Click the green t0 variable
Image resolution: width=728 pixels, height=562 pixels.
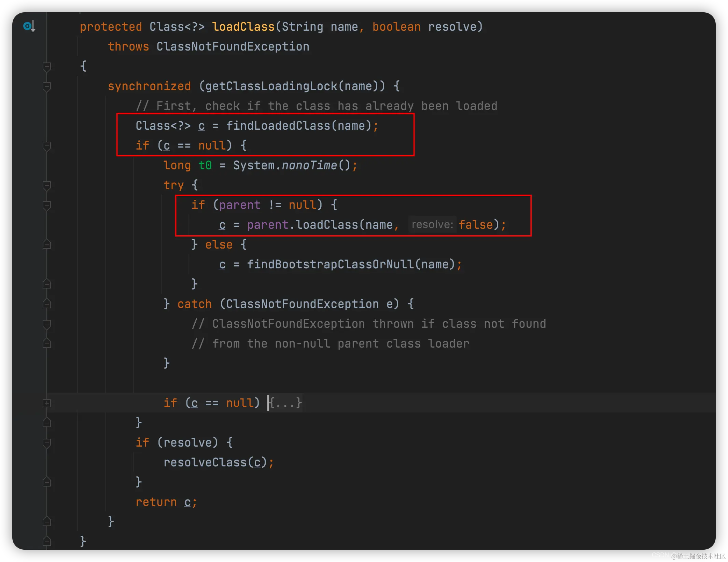205,166
